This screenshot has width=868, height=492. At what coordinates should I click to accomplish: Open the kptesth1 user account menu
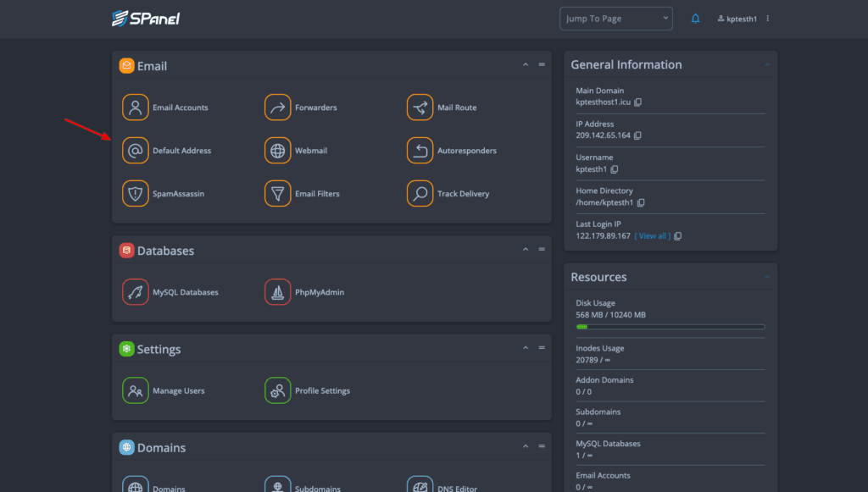737,19
